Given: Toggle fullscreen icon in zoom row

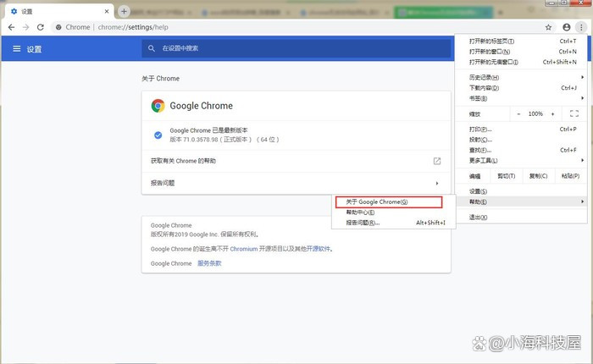Looking at the screenshot, I should coord(574,113).
